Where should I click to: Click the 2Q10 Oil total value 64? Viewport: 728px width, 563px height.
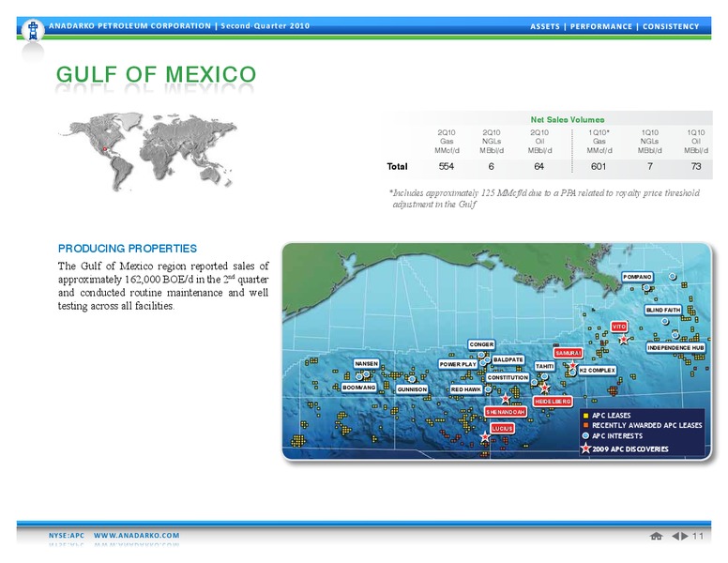click(539, 166)
